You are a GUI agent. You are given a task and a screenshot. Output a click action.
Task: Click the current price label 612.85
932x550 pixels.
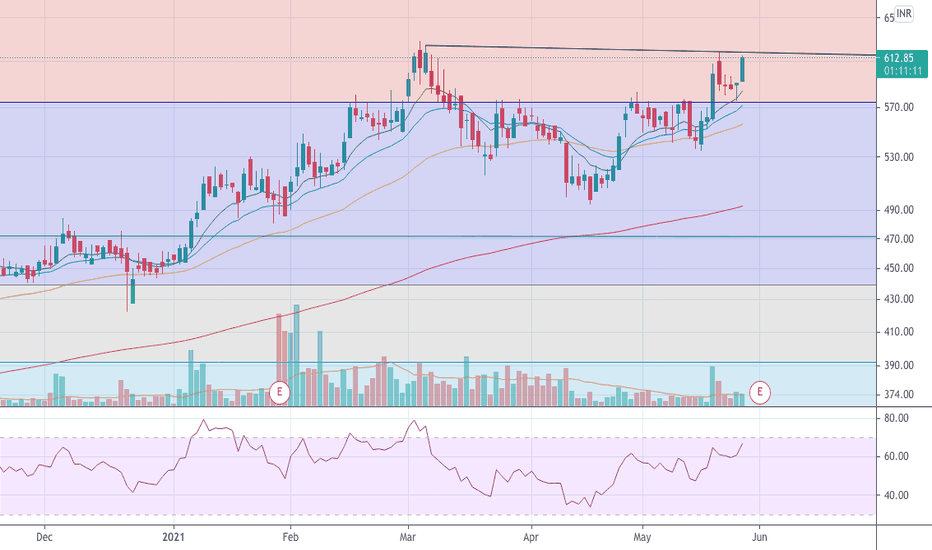(898, 58)
